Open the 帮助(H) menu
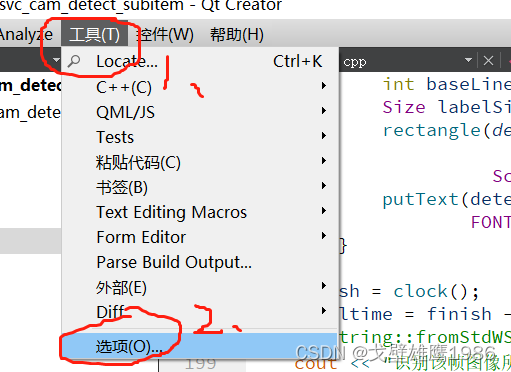The image size is (511, 372). click(x=237, y=34)
